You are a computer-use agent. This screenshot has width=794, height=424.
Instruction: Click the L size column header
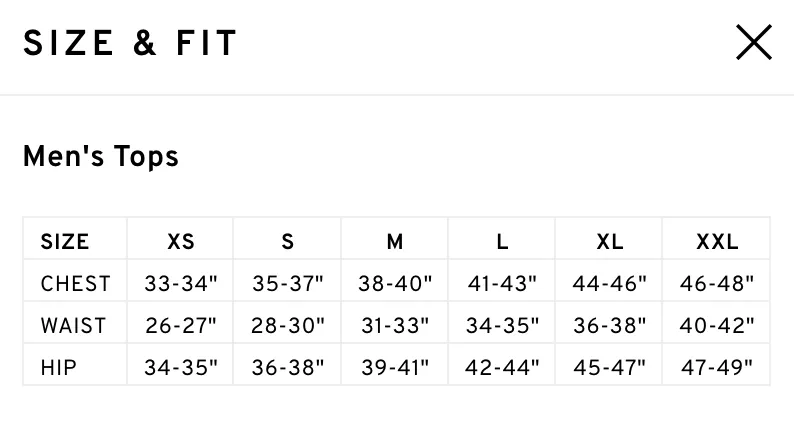(502, 242)
